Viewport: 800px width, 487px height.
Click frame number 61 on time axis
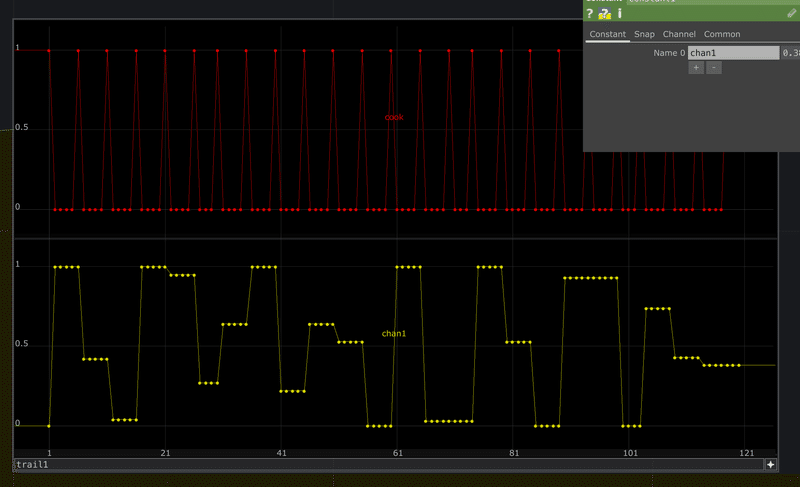397,453
